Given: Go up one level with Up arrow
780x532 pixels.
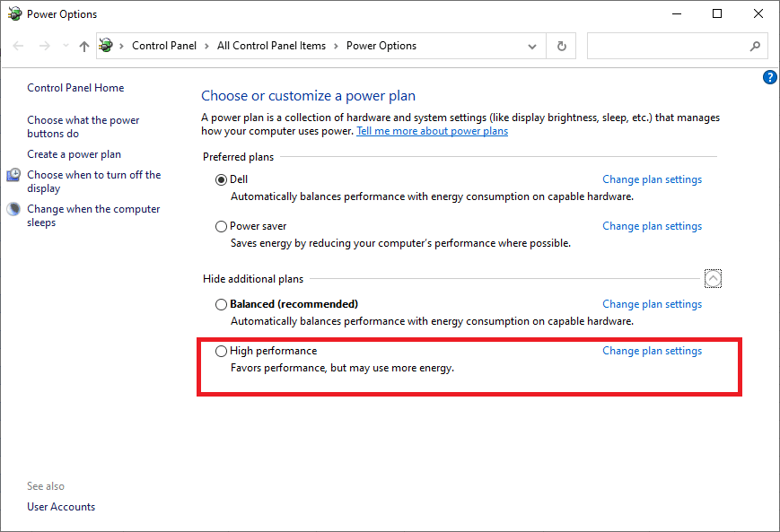Looking at the screenshot, I should (83, 46).
